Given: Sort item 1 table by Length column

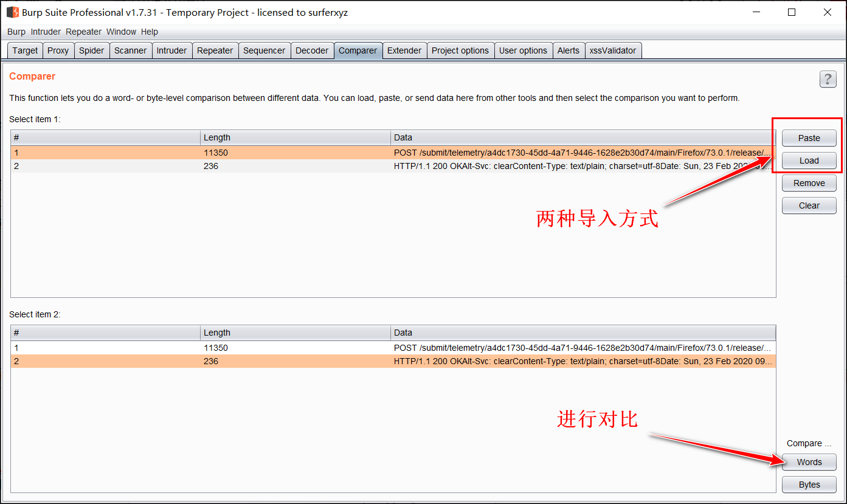Looking at the screenshot, I should tap(296, 137).
